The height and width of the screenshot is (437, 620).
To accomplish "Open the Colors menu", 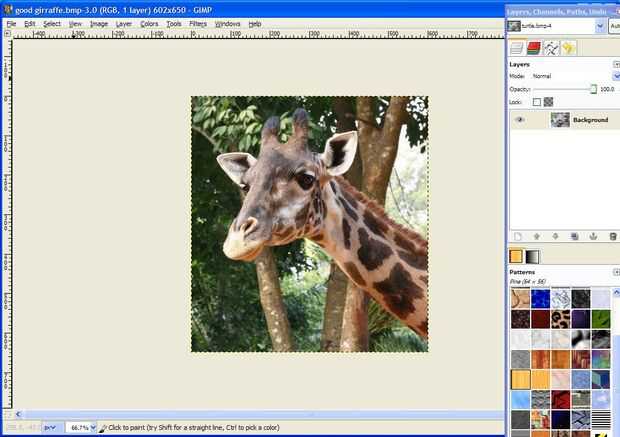I will tap(149, 24).
